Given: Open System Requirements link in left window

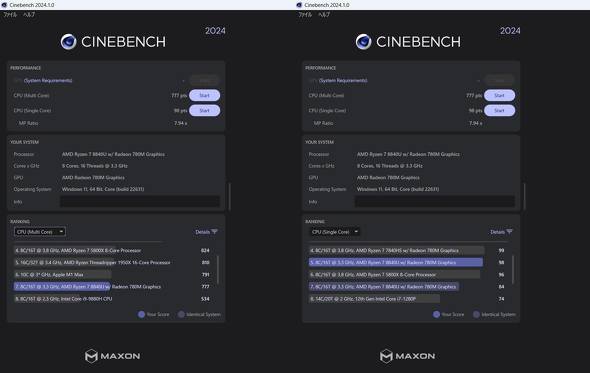Looking at the screenshot, I should [x=48, y=81].
